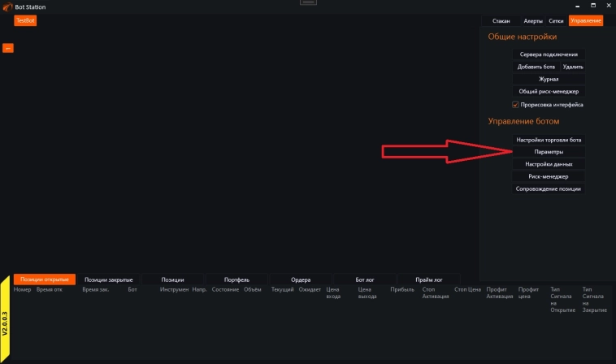Open the Прайм лог tab
This screenshot has height=364, width=616.
428,279
